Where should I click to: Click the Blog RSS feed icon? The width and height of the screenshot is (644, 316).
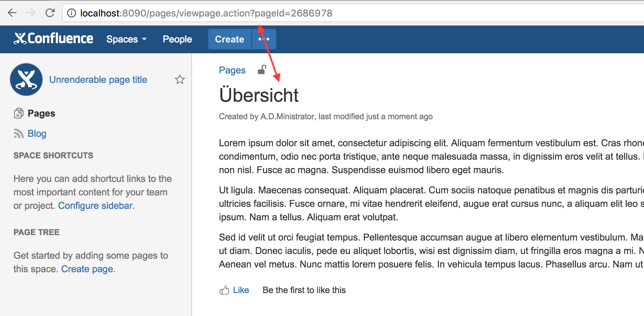tap(19, 134)
